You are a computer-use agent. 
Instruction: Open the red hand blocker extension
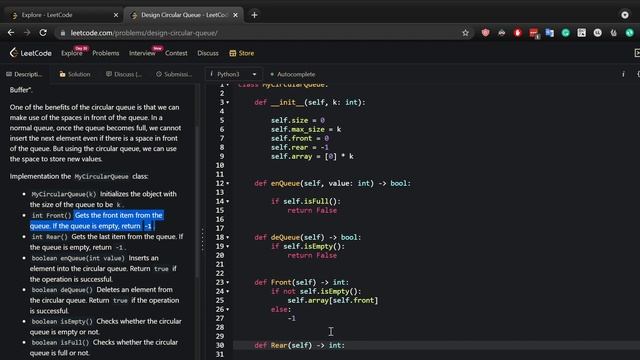tap(518, 33)
